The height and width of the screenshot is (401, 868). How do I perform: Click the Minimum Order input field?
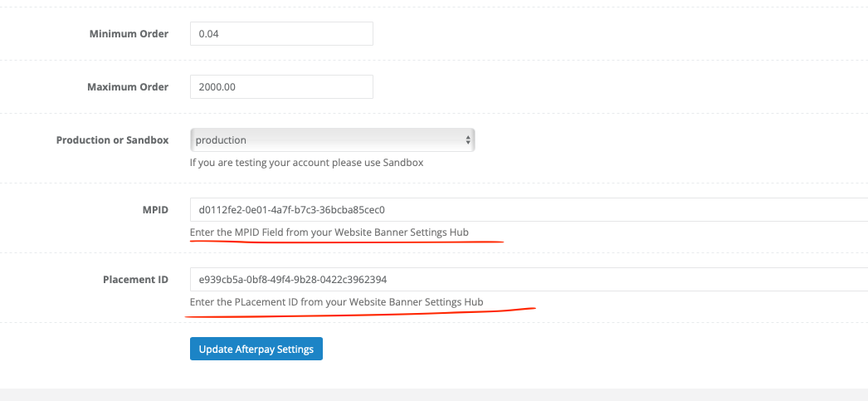coord(281,34)
